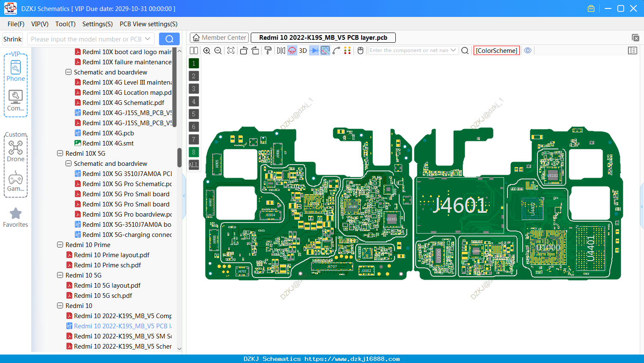Image resolution: width=644 pixels, height=363 pixels.
Task: Click the blue search button
Action: tap(169, 39)
